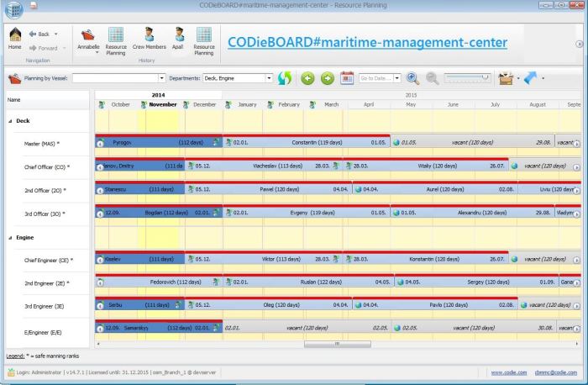The image size is (588, 385).
Task: Select Fedorovich (112 days) assignment bar
Action: tap(159, 282)
